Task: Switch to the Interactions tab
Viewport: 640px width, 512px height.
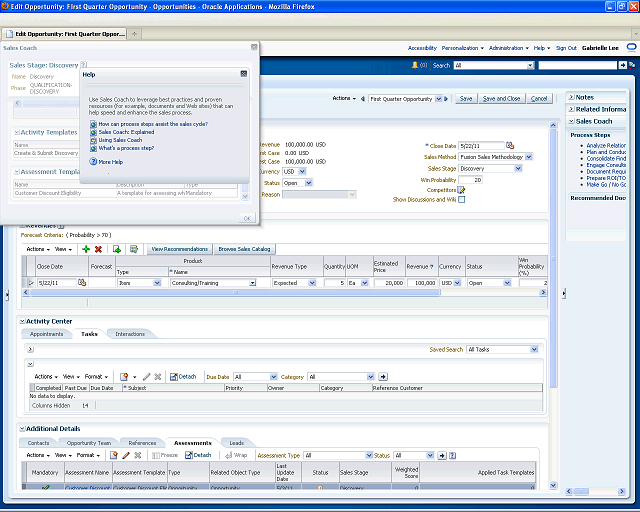Action: [130, 334]
